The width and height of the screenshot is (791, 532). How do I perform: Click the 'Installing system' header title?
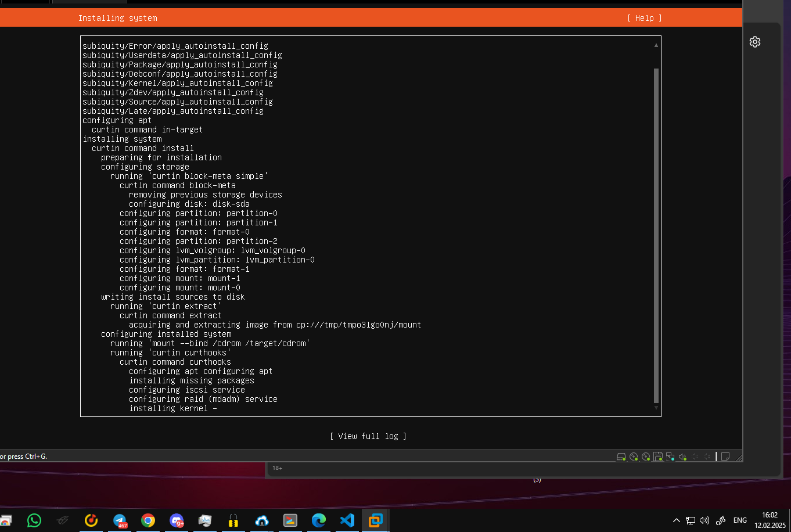click(x=118, y=18)
